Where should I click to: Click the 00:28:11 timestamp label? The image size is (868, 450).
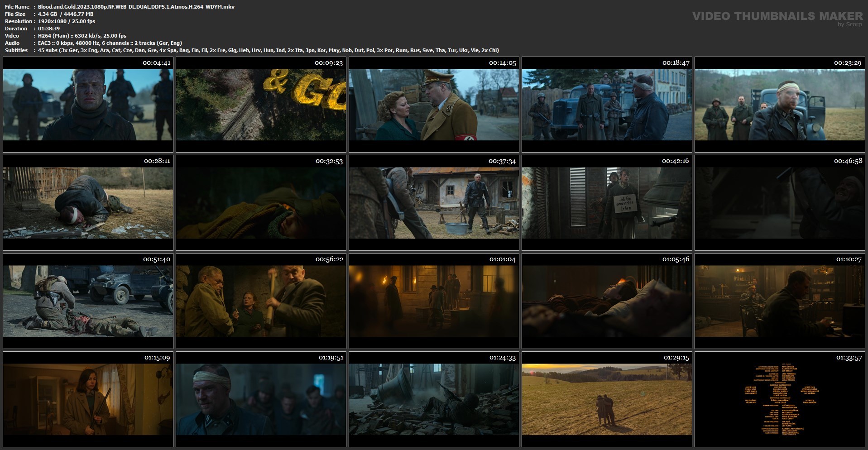(157, 161)
